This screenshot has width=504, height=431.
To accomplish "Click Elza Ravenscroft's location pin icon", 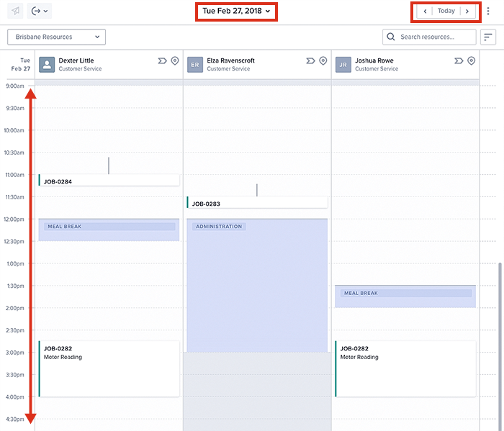I will [323, 60].
